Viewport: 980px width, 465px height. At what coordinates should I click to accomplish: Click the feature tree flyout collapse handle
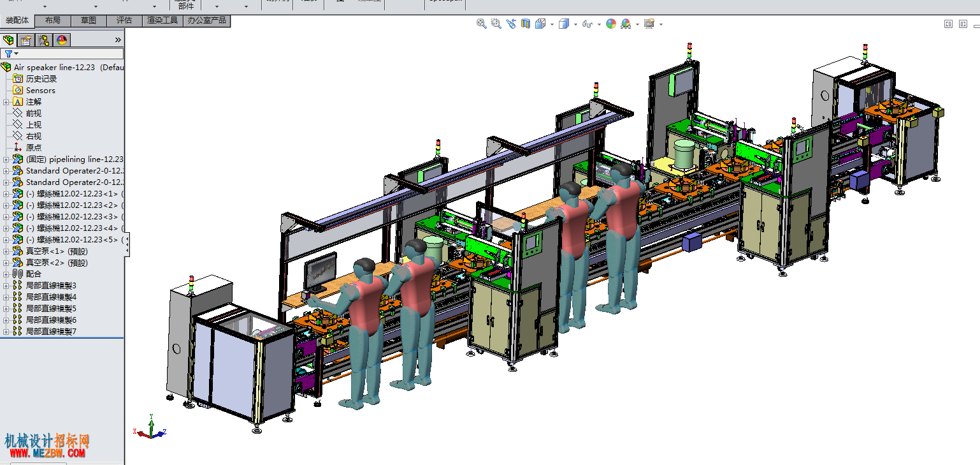[x=127, y=245]
